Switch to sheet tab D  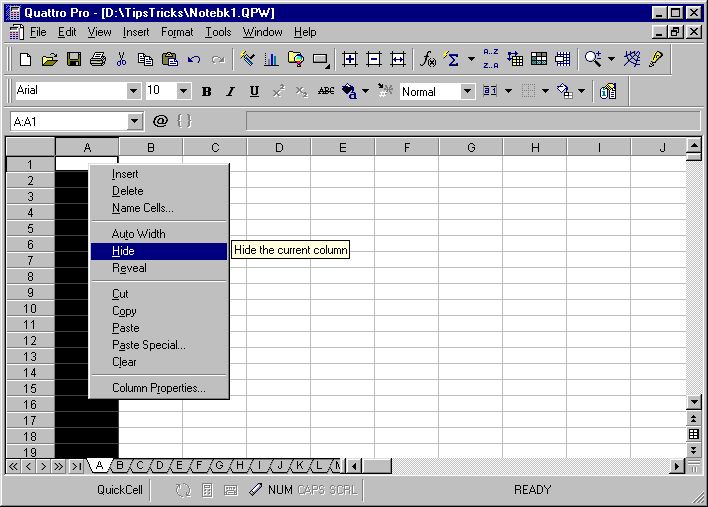pos(159,465)
